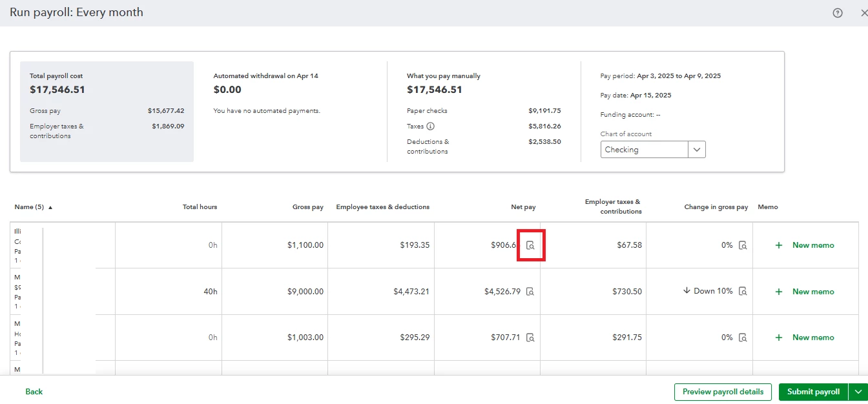Expand Submit payroll dropdown arrow

point(858,392)
